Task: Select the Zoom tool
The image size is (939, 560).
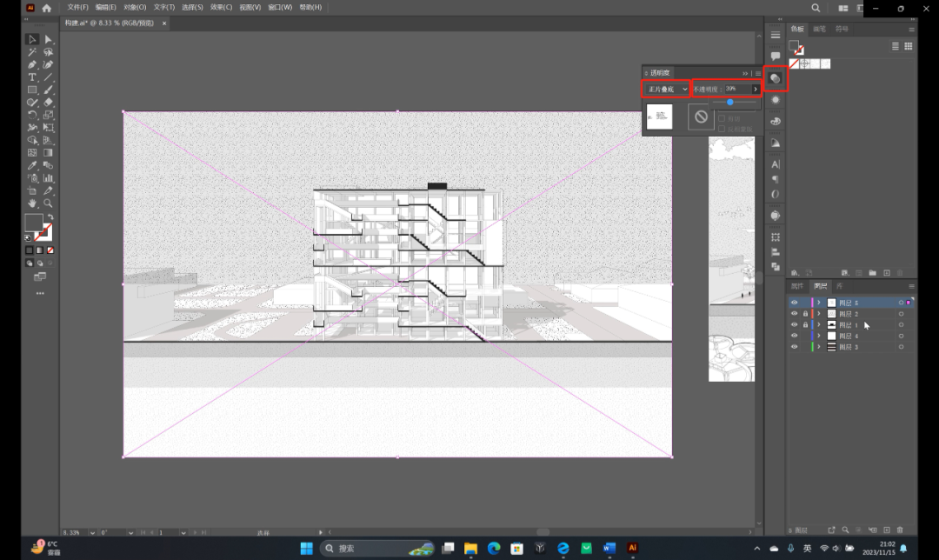Action: [49, 203]
